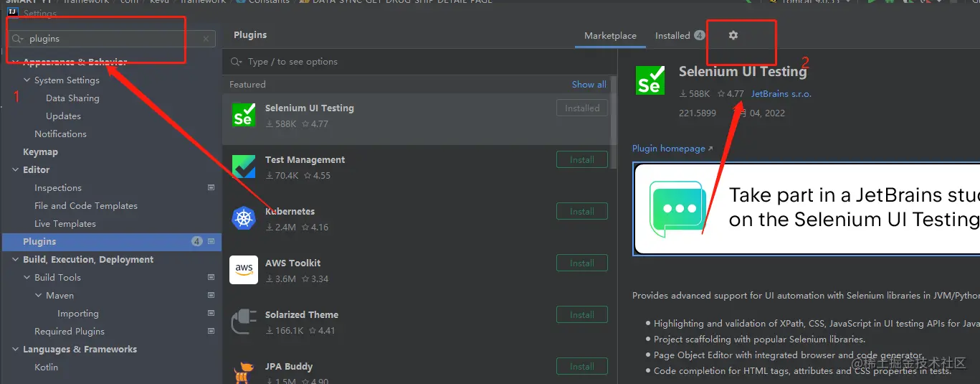Select File and Code Templates entry
The width and height of the screenshot is (980, 384).
[86, 206]
